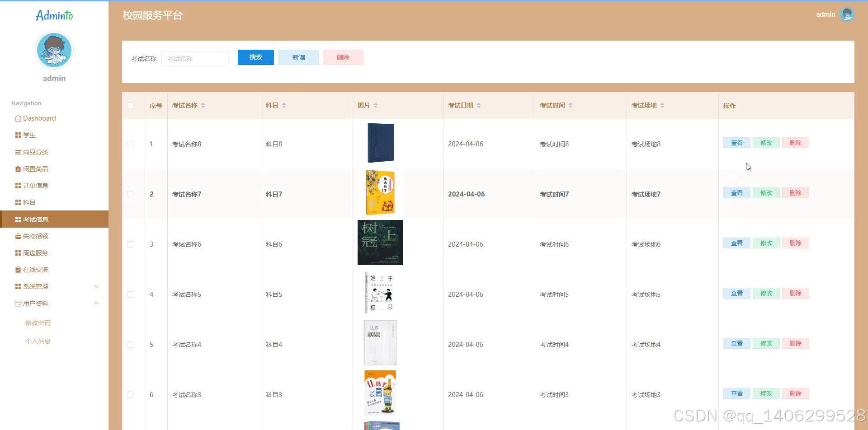Check the row checkbox for 考试名称7

click(130, 194)
